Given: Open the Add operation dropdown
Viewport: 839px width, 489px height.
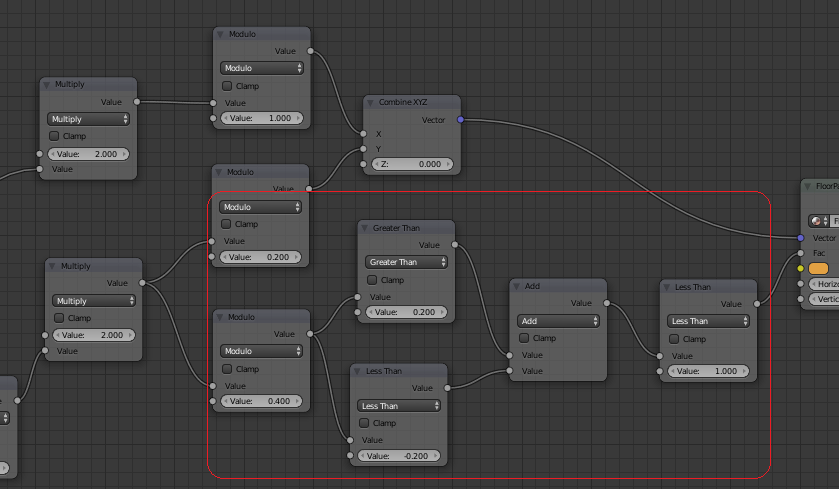Looking at the screenshot, I should tap(558, 320).
